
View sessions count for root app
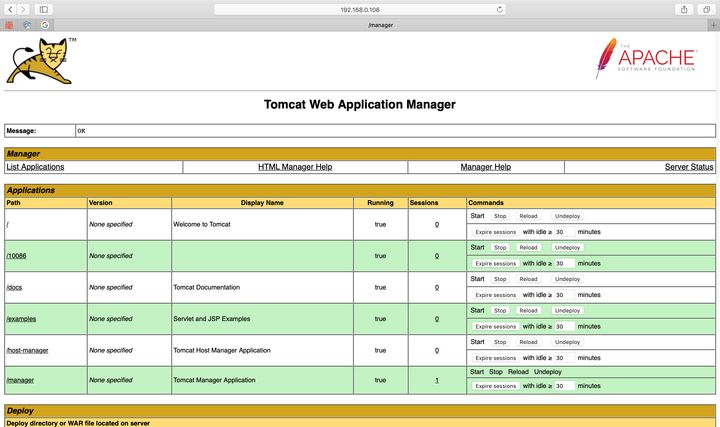click(437, 225)
